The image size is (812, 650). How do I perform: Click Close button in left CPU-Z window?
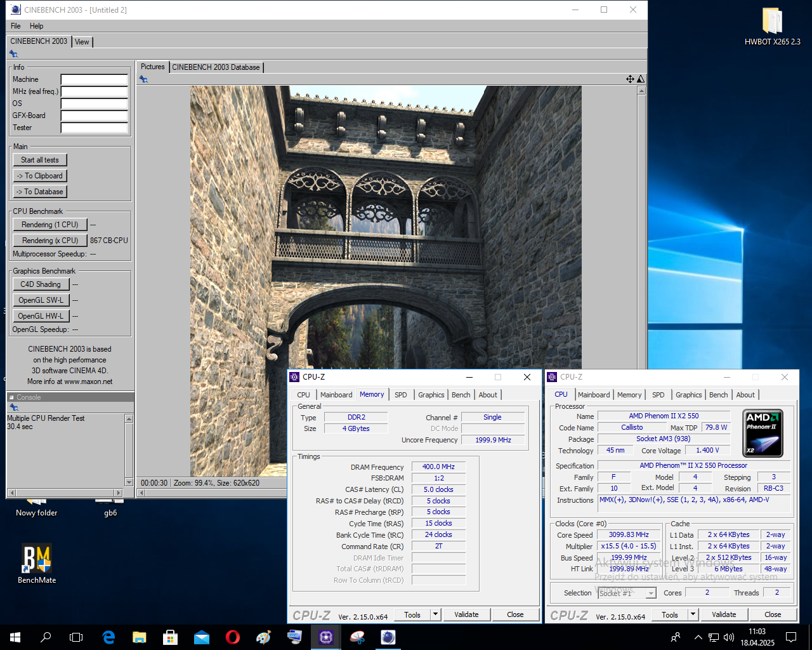coord(515,614)
